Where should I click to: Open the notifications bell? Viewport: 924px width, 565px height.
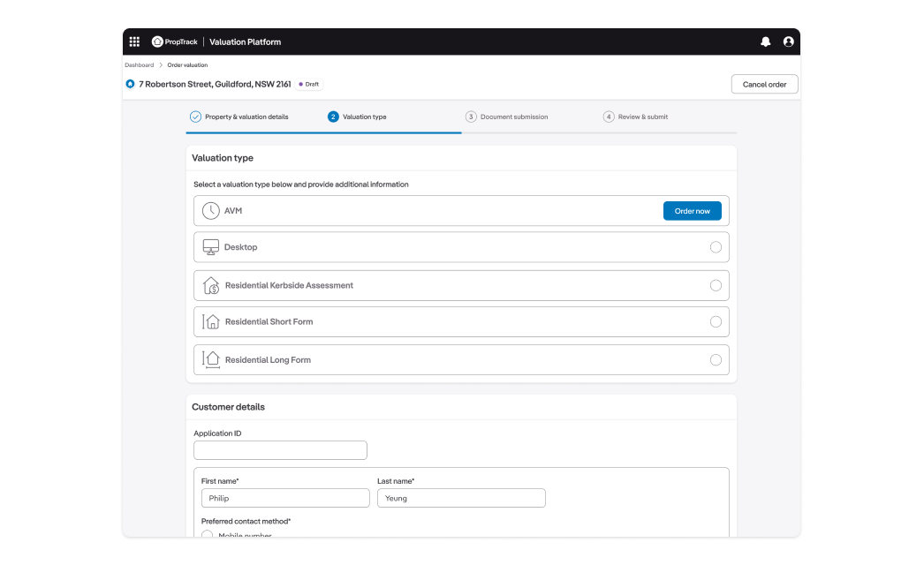click(766, 41)
